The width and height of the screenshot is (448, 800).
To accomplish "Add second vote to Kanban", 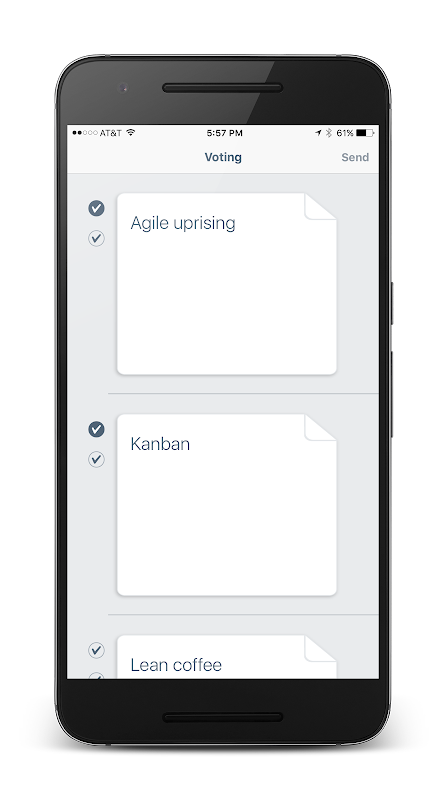I will (x=96, y=459).
